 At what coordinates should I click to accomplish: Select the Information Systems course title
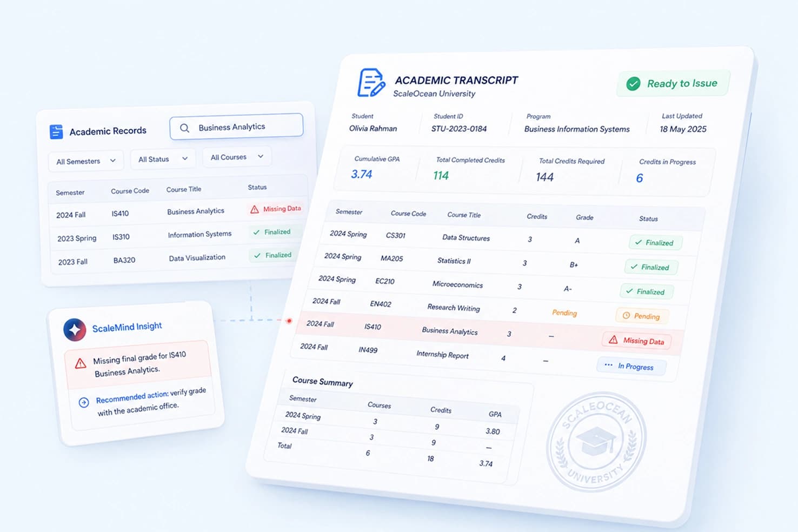click(199, 235)
